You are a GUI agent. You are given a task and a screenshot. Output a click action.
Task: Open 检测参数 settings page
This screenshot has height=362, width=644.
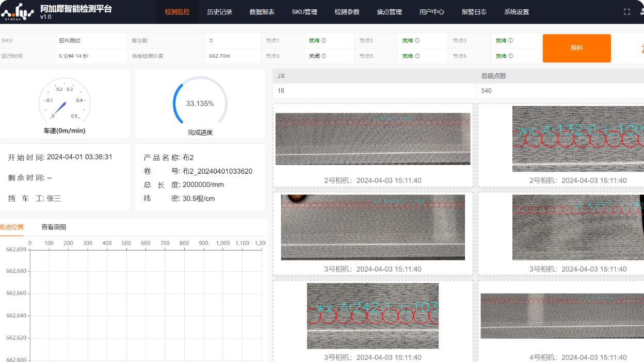347,12
